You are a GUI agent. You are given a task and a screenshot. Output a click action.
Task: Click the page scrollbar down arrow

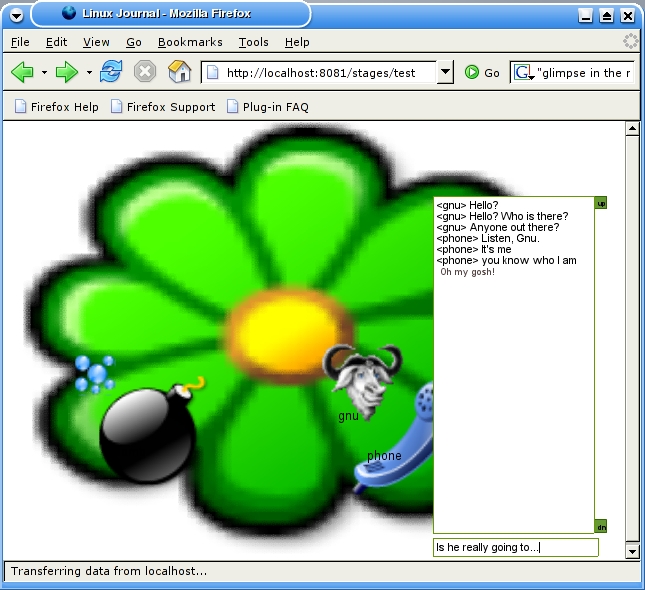(632, 551)
